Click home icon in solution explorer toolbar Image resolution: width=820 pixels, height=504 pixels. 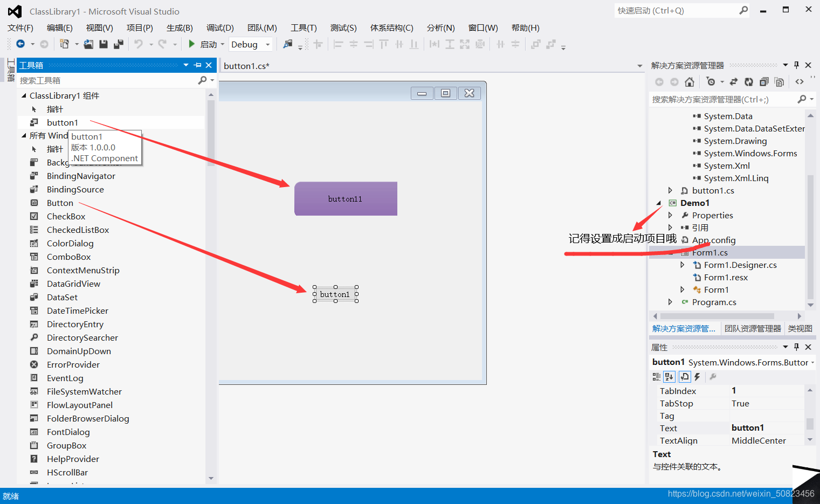690,82
